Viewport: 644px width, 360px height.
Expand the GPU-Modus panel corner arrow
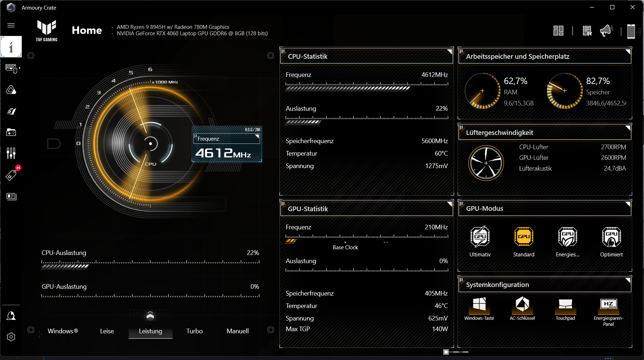628,204
